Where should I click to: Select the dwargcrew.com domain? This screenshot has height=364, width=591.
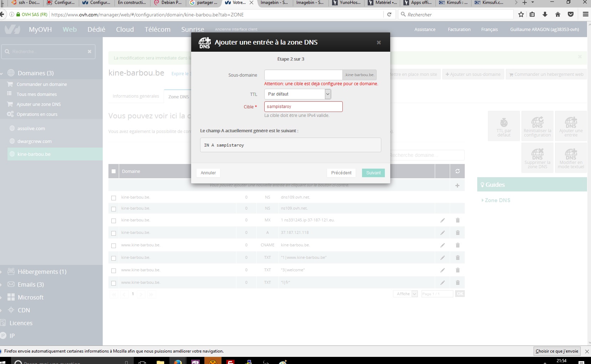coord(34,142)
